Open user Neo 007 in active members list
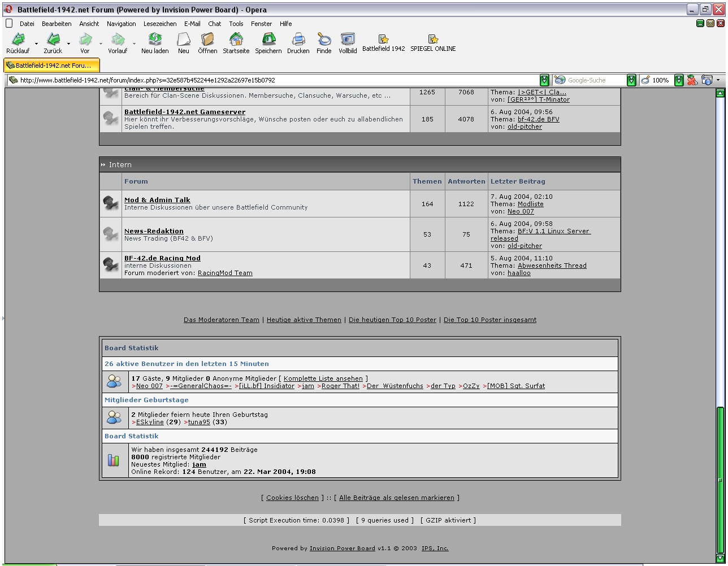728x566 pixels. pos(149,386)
